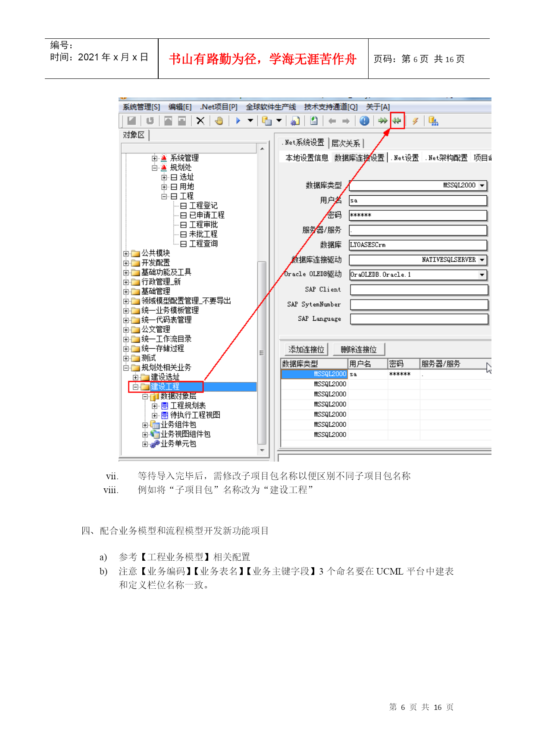Click the black X delete toolbar icon

pyautogui.click(x=200, y=121)
